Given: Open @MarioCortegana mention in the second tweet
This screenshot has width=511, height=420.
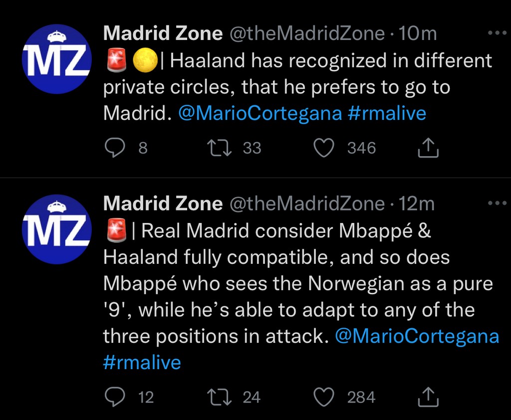Looking at the screenshot, I should [x=417, y=336].
